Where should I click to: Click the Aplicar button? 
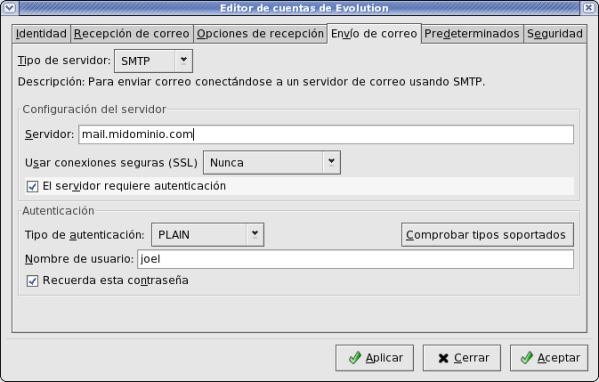click(374, 358)
